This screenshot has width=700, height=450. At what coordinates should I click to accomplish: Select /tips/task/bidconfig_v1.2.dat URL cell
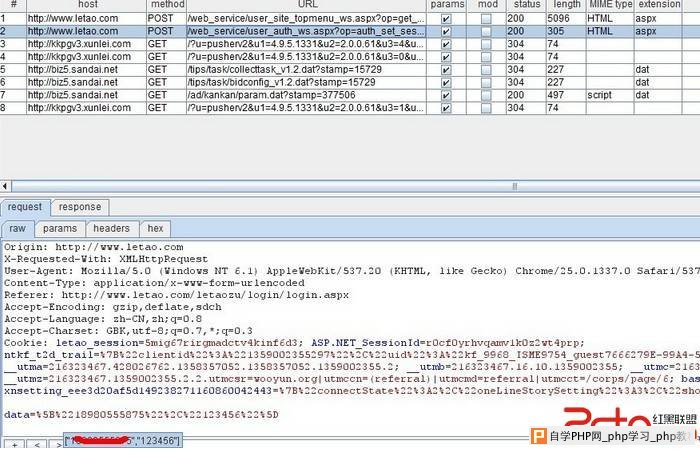coord(306,83)
